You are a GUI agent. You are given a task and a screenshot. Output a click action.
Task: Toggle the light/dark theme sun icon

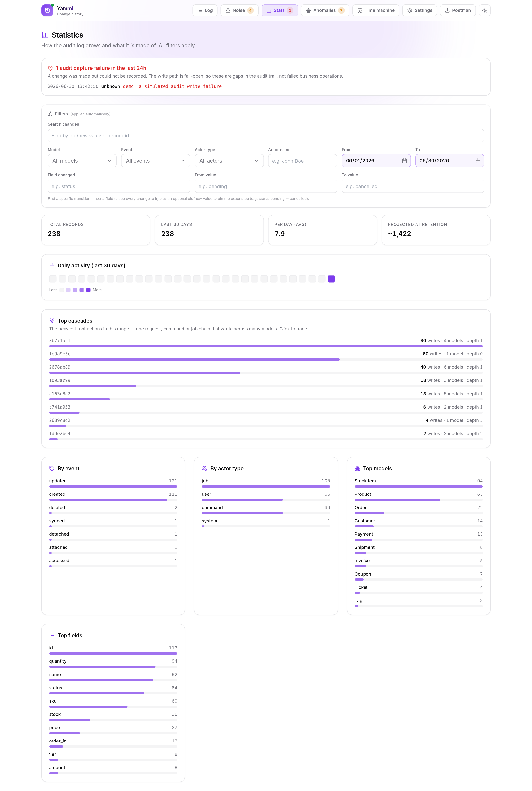pyautogui.click(x=485, y=11)
